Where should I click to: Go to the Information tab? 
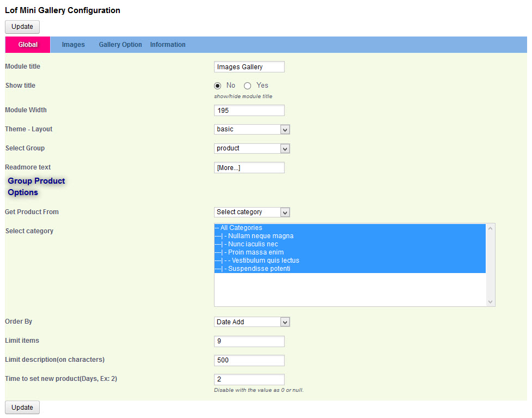coord(168,45)
